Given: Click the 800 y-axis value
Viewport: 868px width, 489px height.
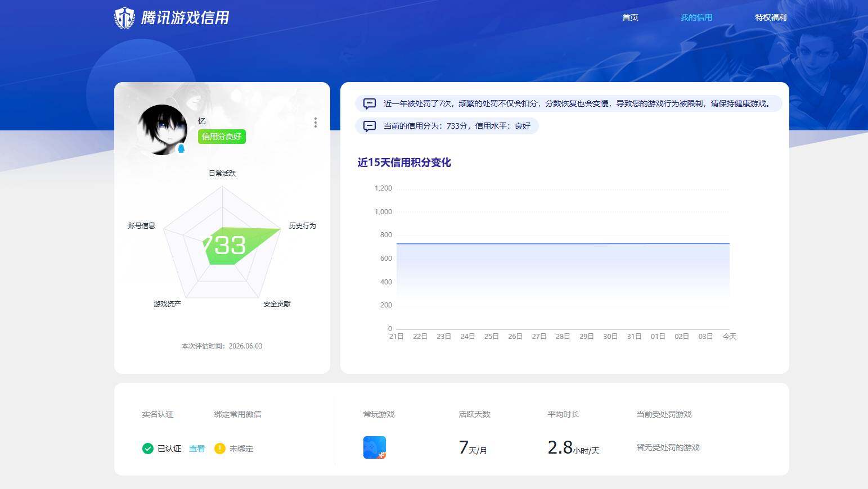Looking at the screenshot, I should [386, 235].
